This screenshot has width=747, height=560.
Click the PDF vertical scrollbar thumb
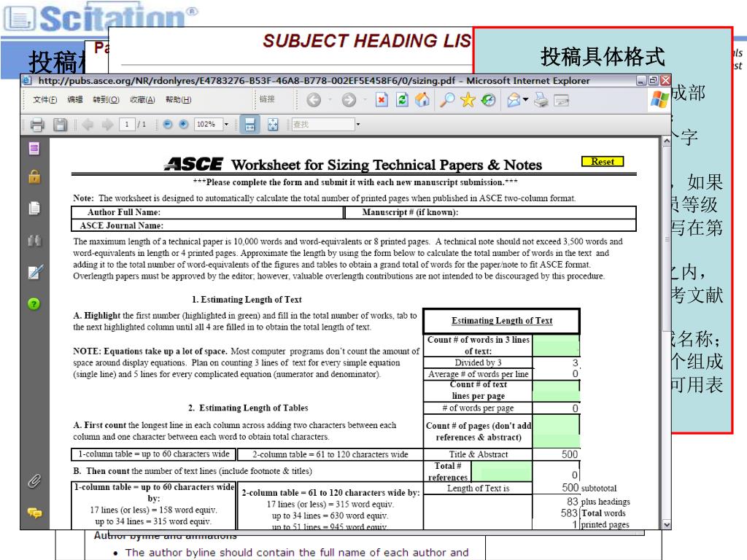(667, 239)
